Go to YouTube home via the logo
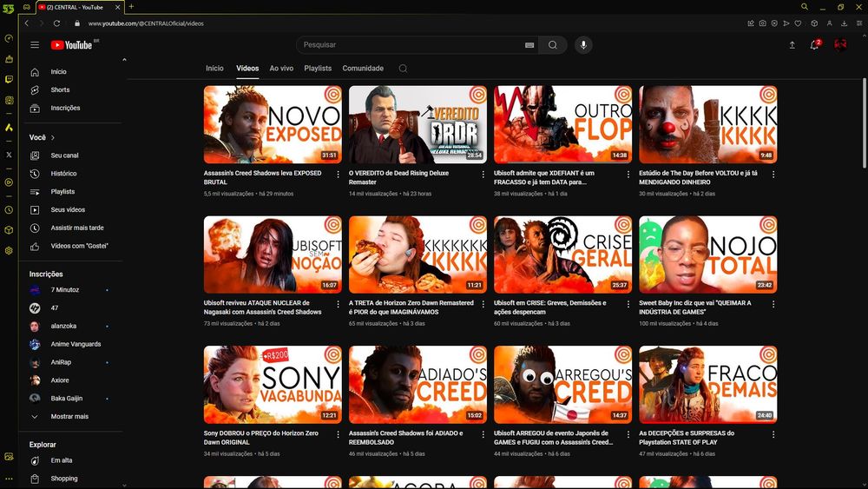This screenshot has width=868, height=489. coord(71,45)
